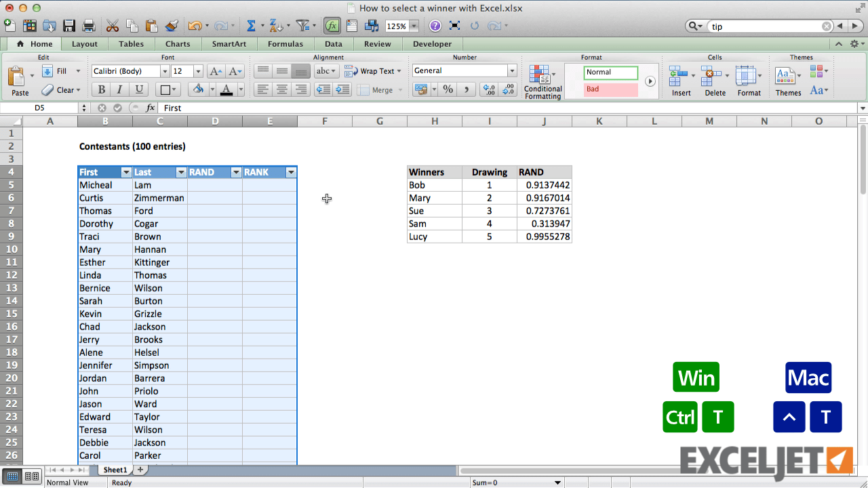Click the Increase Decimal icon
Screen dimensions: 868x488
tap(489, 89)
